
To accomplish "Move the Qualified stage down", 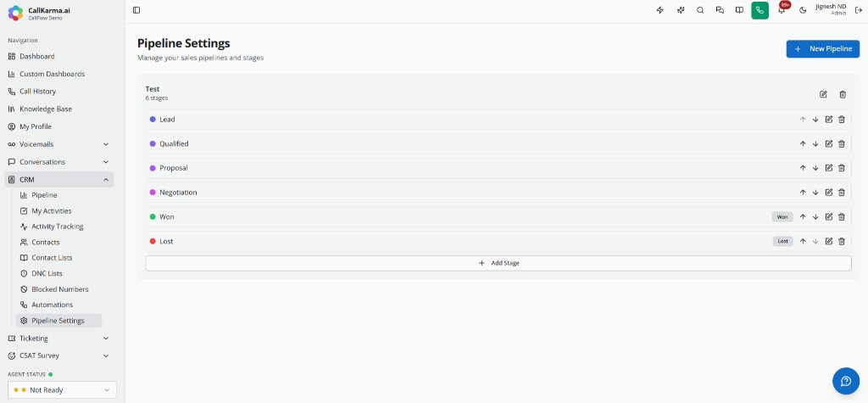I will [x=815, y=143].
